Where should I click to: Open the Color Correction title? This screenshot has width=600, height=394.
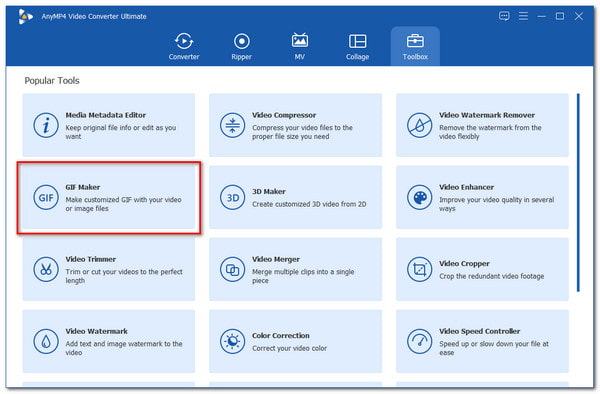[280, 335]
